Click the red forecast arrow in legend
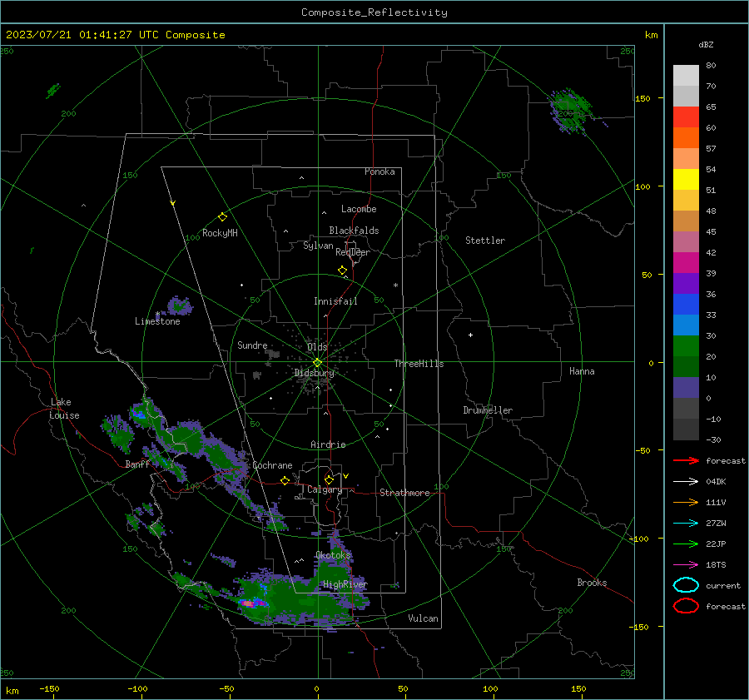The image size is (749, 700). [x=686, y=460]
